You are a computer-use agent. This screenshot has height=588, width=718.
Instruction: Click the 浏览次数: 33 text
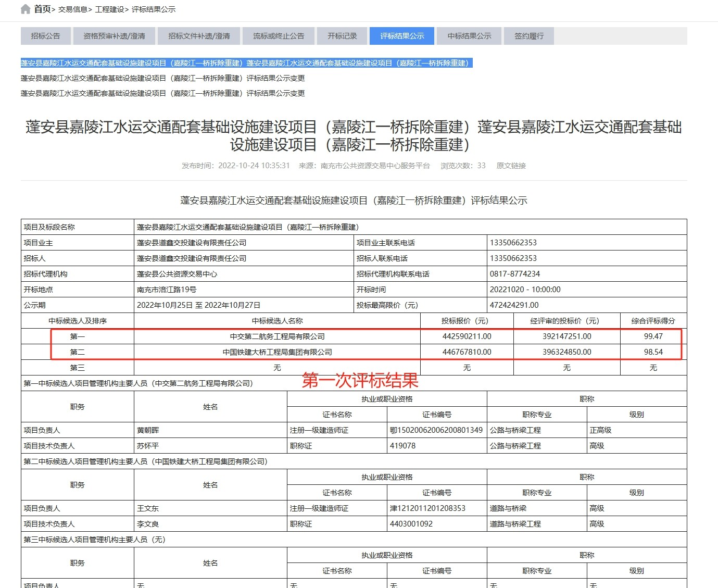pos(463,166)
